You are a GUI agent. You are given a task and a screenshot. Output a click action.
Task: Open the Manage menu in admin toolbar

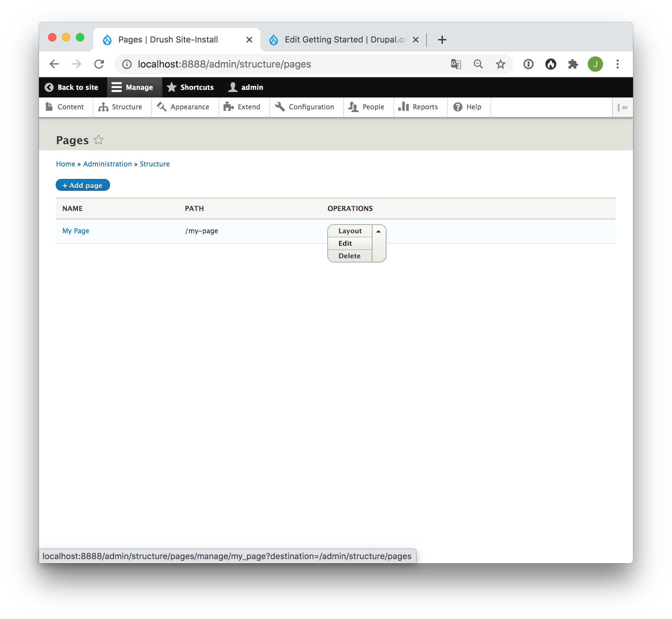tap(134, 87)
